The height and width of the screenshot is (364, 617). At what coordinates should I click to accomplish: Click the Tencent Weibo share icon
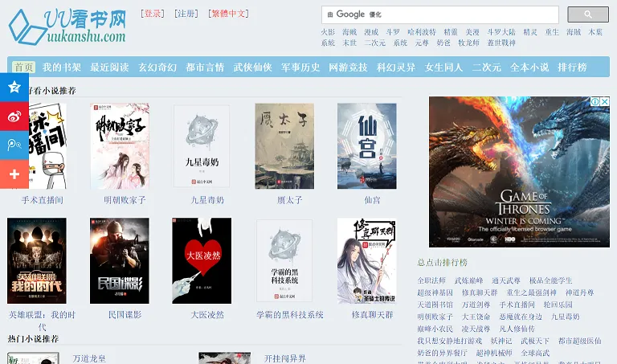(x=14, y=145)
